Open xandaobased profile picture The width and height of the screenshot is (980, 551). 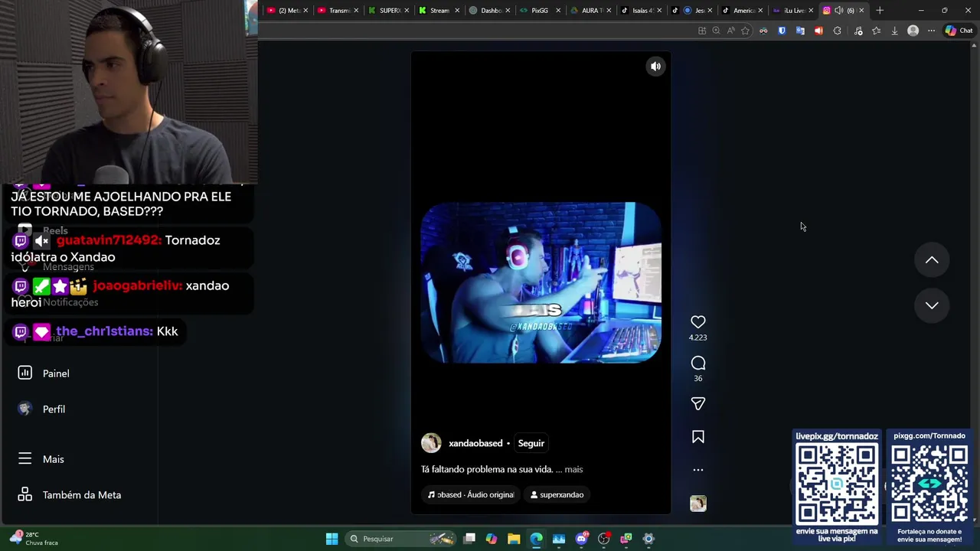pos(431,443)
